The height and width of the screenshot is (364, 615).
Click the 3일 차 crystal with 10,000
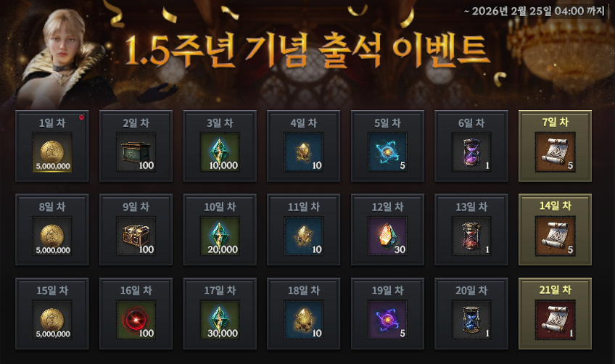click(220, 152)
